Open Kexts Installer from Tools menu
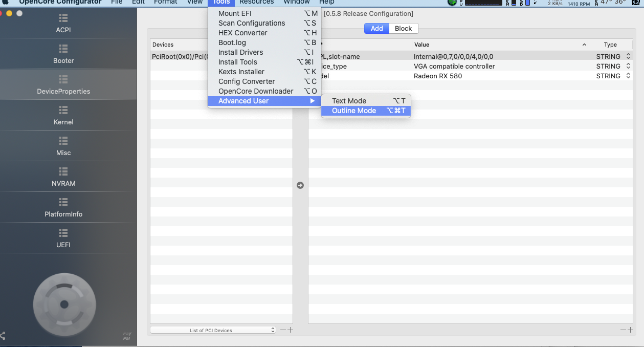 263,72
